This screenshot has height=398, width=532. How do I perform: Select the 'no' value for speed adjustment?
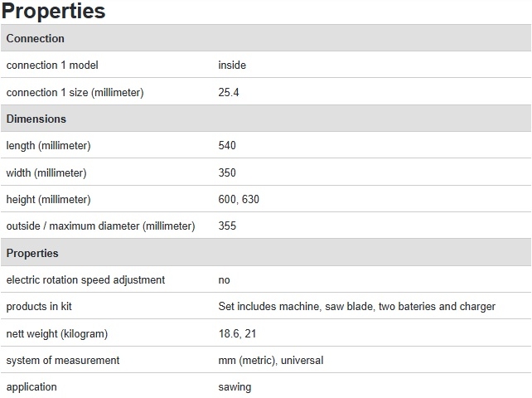coord(224,280)
